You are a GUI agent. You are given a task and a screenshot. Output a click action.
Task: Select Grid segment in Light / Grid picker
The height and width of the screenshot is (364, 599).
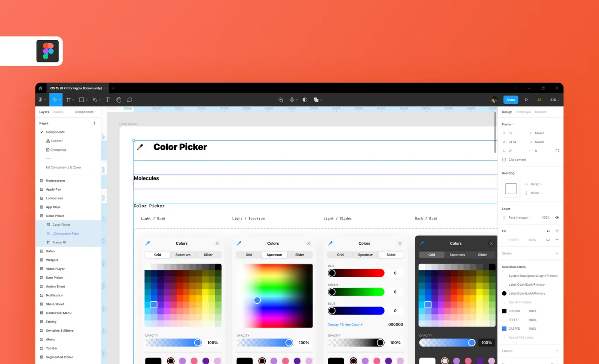coord(157,255)
